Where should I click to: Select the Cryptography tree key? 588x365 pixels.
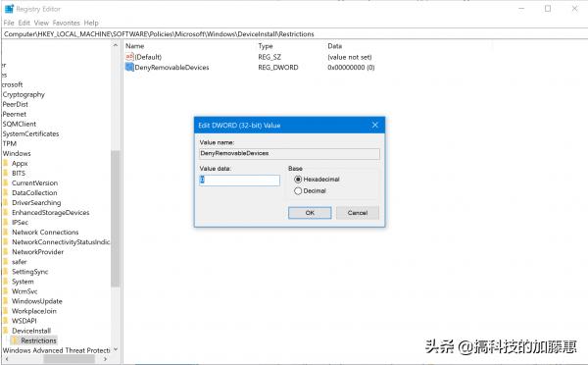(24, 94)
